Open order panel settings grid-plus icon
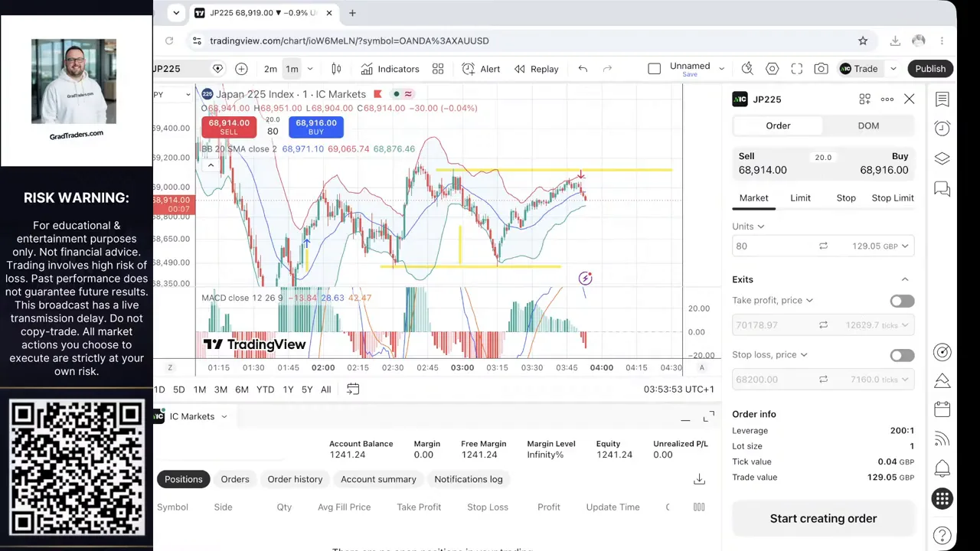Screen dimensions: 980x551 click(x=864, y=99)
